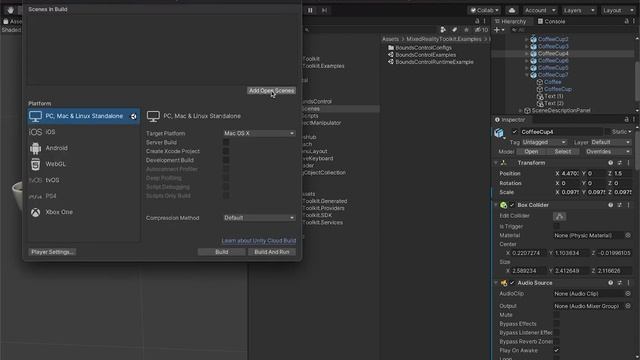Click Add Open Scenes button
Image resolution: width=640 pixels, height=360 pixels.
(271, 91)
